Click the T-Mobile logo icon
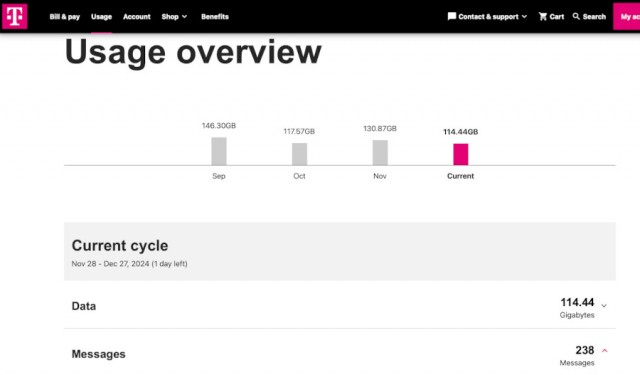 [x=15, y=16]
